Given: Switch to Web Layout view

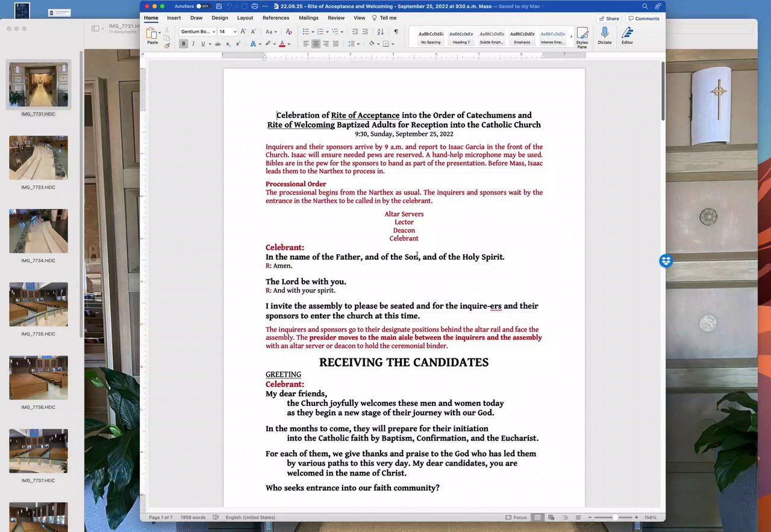Looking at the screenshot, I should (x=551, y=518).
